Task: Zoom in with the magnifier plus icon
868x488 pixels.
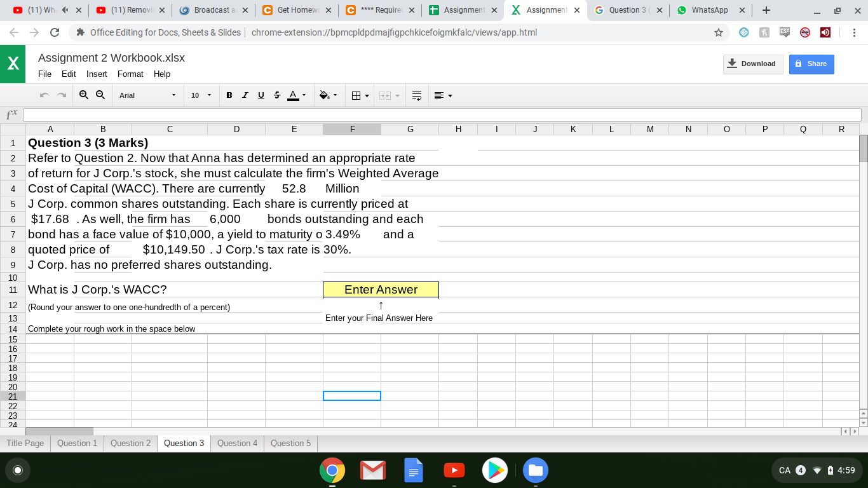Action: 85,95
